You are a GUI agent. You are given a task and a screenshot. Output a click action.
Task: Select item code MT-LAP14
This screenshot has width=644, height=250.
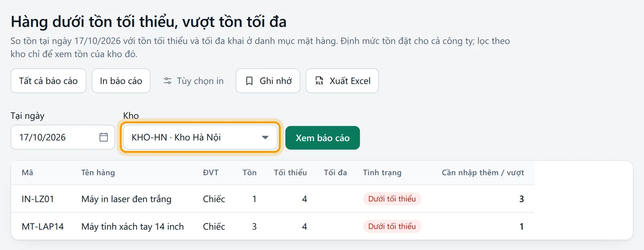(x=43, y=227)
